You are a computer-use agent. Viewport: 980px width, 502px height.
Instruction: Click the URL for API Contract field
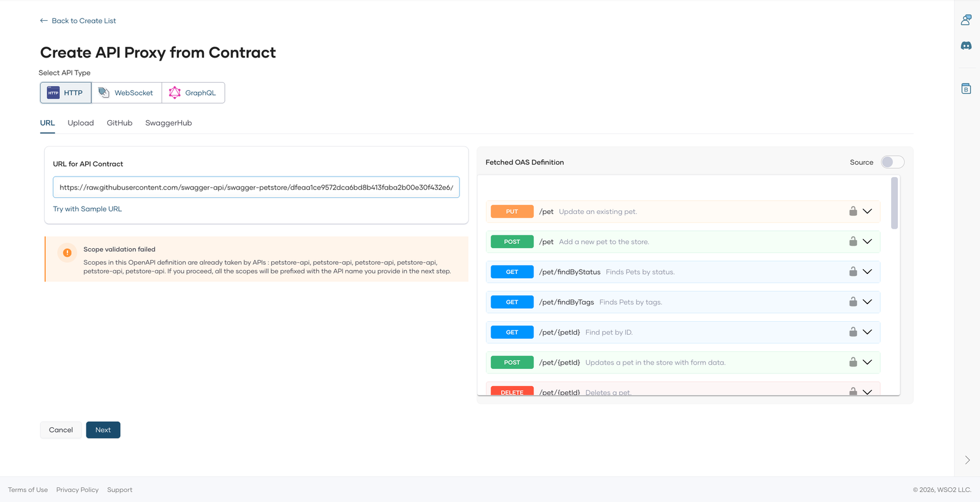pos(256,188)
